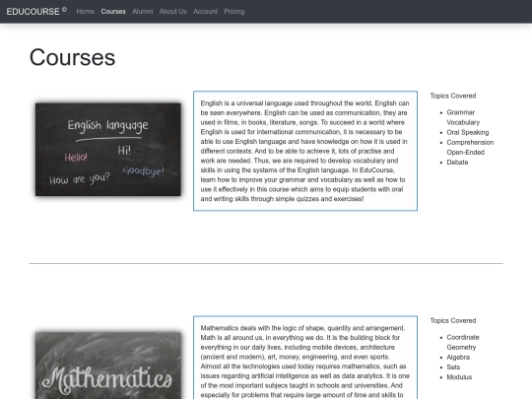Click Topics Covered label for Mathematics course
The image size is (532, 399).
click(453, 320)
